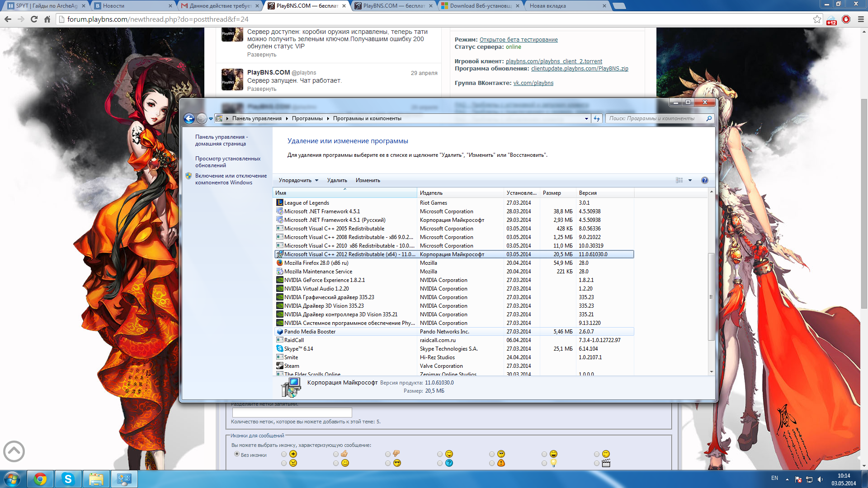Screen dimensions: 868x488
Task: Select the question mark icon radio button
Action: tap(440, 463)
